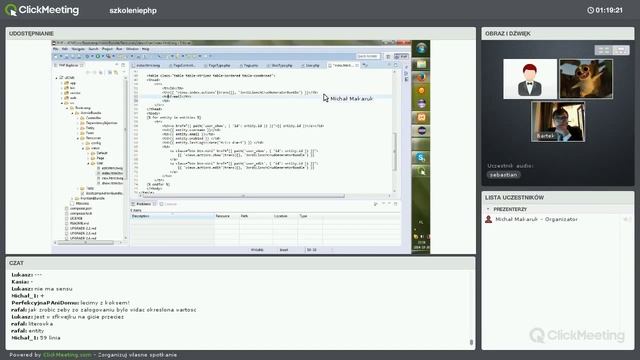Image resolution: width=640 pixels, height=360 pixels.
Task: Click the system clock on shared taskbar
Action: (421, 245)
